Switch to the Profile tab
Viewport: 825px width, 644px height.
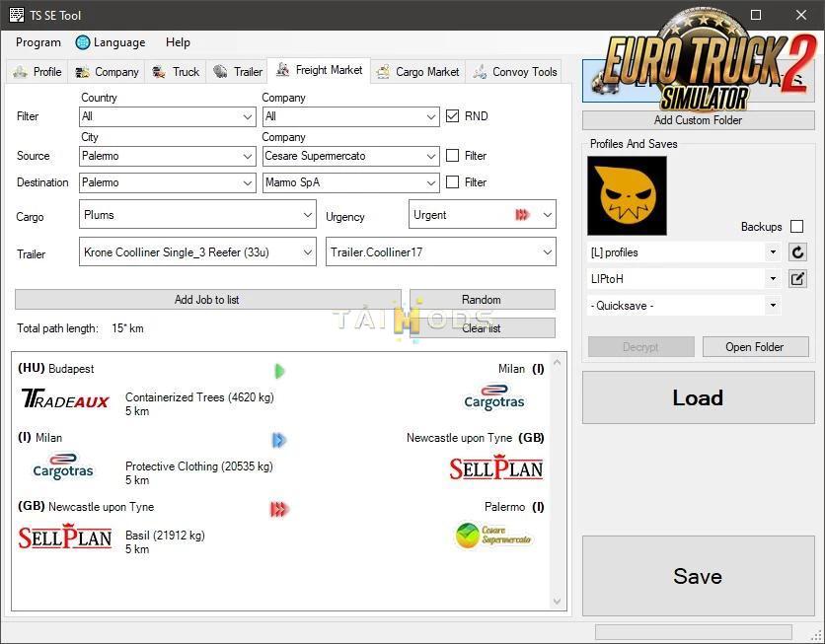tap(37, 72)
